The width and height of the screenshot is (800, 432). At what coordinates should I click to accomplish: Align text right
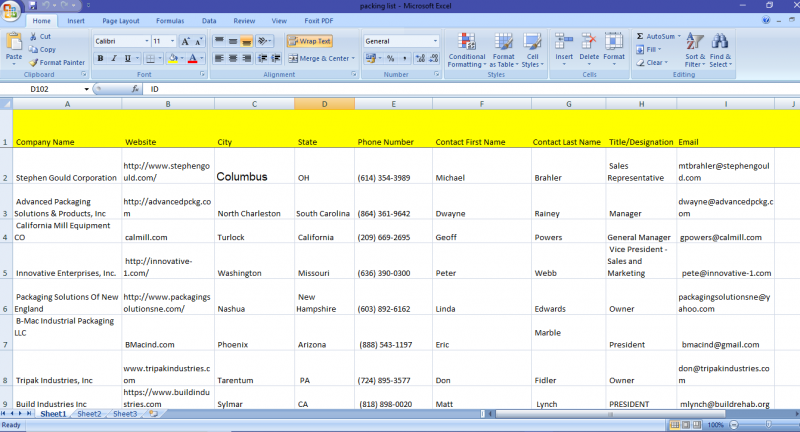246,58
